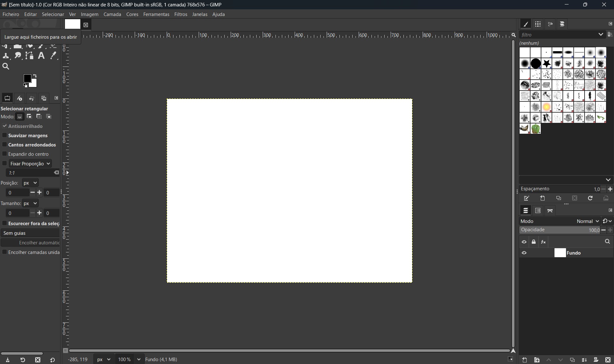Refresh the brushes list
Image resolution: width=614 pixels, height=364 pixels.
[590, 199]
